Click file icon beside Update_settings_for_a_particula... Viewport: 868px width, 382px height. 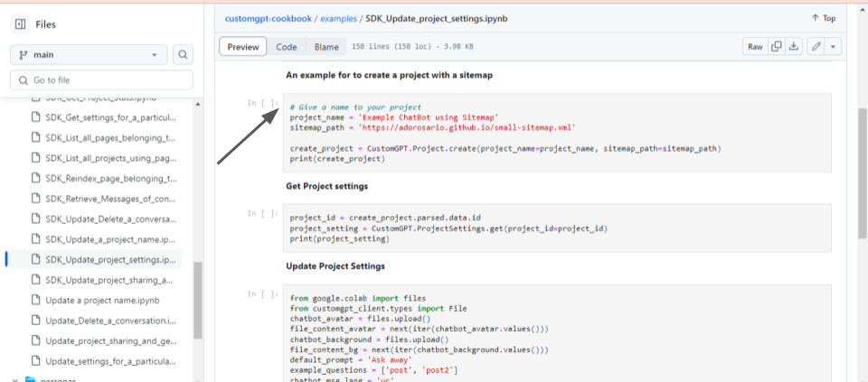click(36, 361)
